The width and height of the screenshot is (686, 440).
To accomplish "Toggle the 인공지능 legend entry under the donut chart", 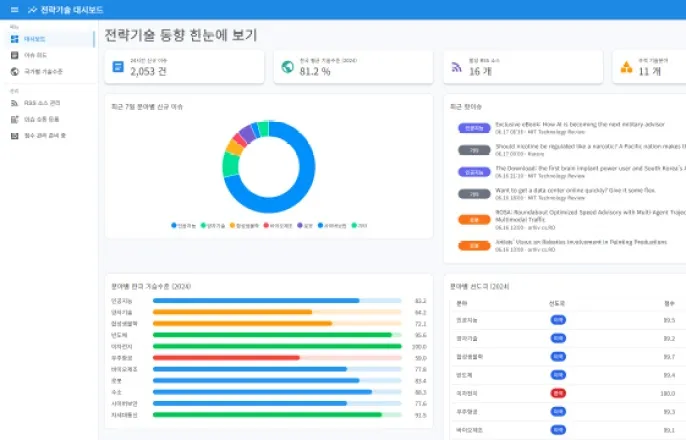I will (x=183, y=226).
